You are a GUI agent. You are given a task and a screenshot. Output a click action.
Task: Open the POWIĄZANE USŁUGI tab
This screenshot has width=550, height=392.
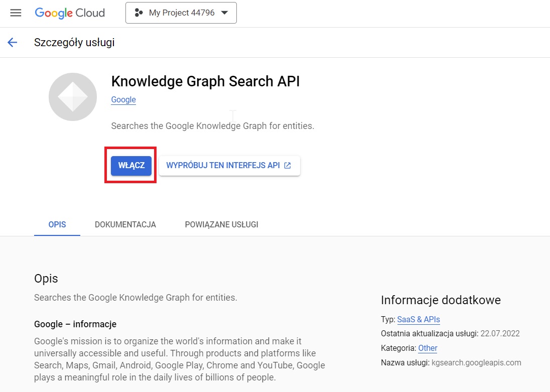pos(221,224)
